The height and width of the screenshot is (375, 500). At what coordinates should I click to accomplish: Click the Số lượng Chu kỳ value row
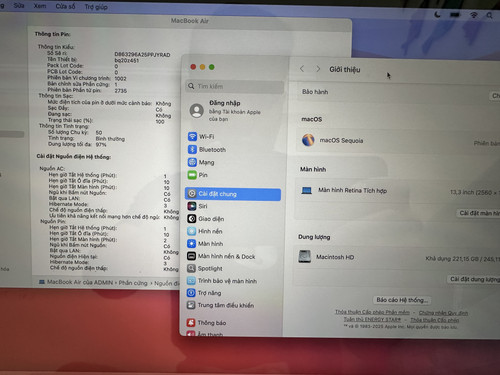click(75, 132)
